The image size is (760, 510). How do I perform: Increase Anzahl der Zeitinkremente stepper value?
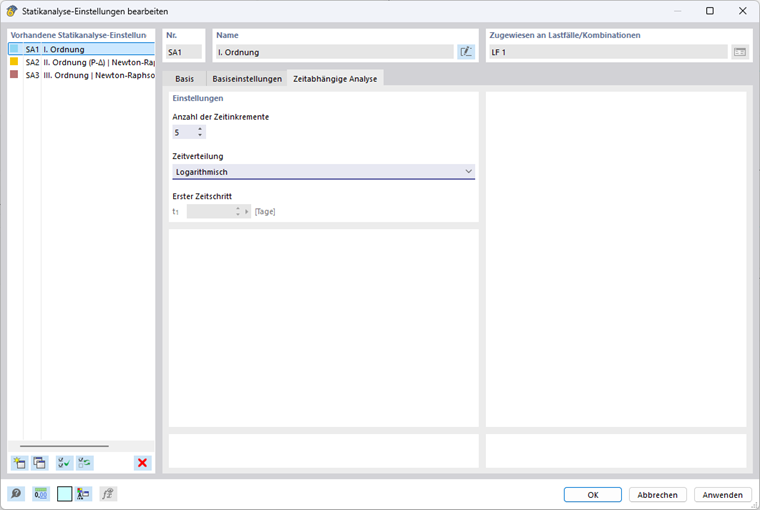click(x=200, y=129)
